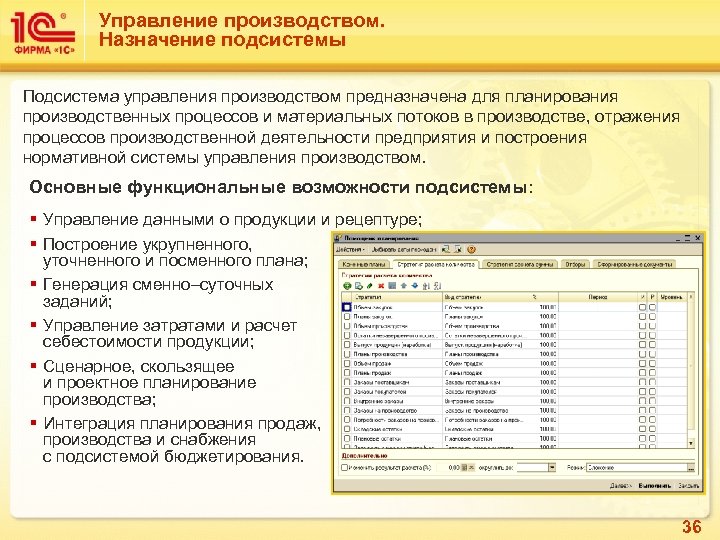
Task: Select 'Заказы на производство' strategy row
Action: [x=514, y=411]
